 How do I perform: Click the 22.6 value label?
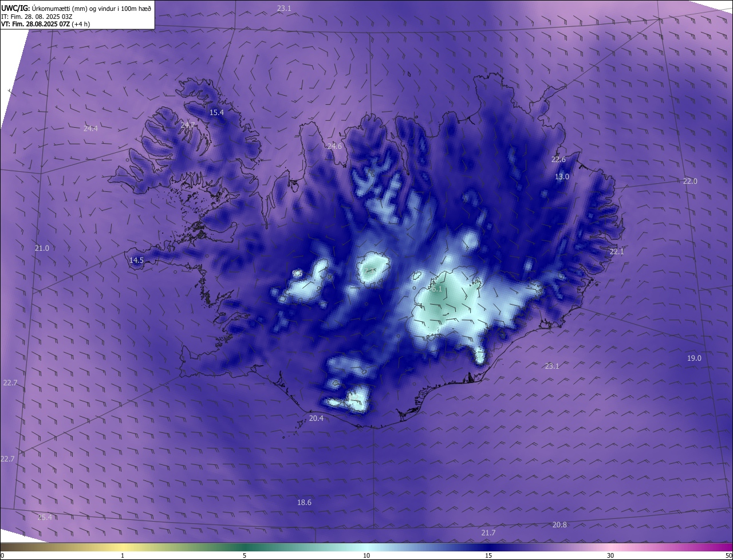[x=558, y=159]
